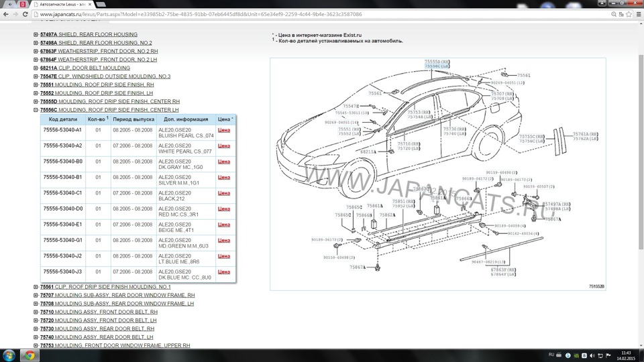Click the bookmark star icon
Screen dimensions: 644x362
tap(629, 14)
